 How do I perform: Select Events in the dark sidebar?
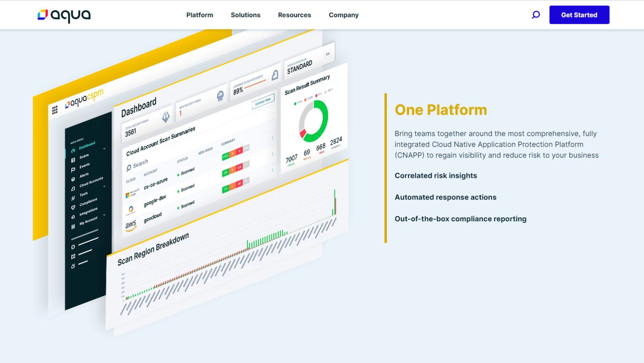85,166
